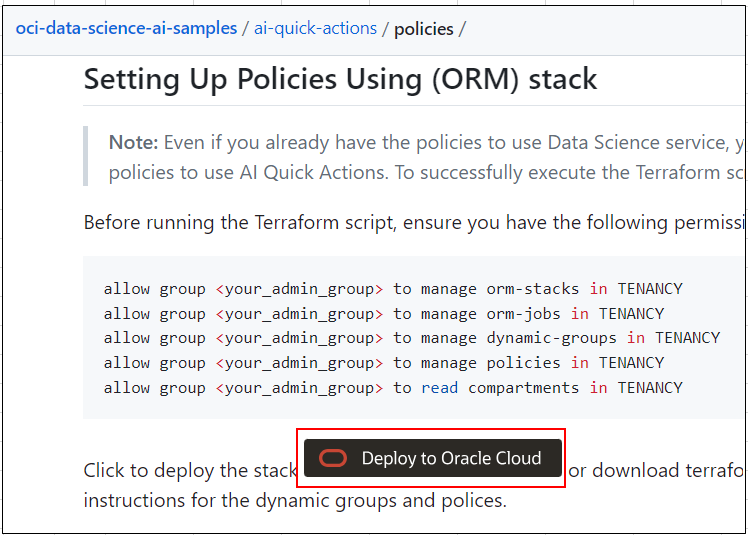Click 'policies to use AI Quick Actions' note line
The image size is (748, 535).
click(x=426, y=172)
